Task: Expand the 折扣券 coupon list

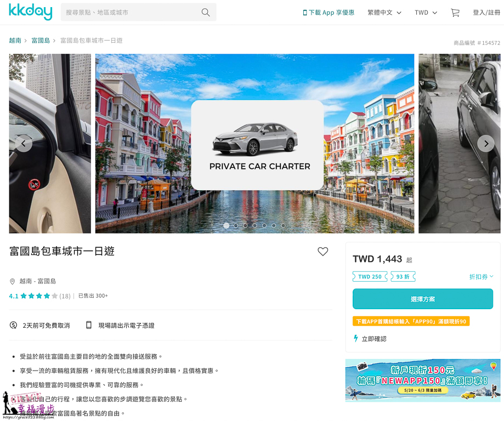Action: [x=481, y=277]
